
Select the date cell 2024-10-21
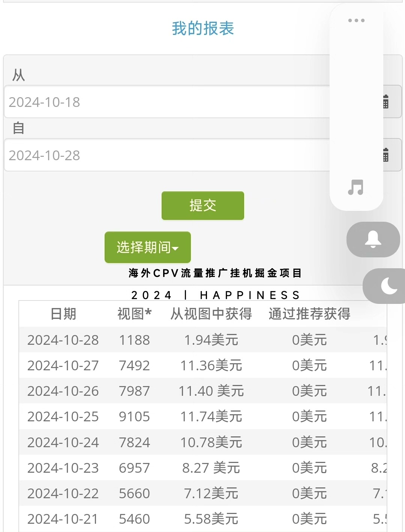click(x=63, y=519)
